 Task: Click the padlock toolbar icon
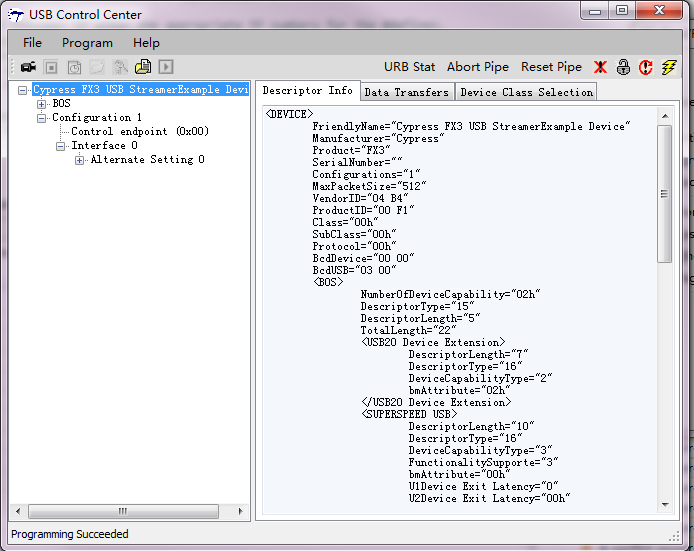tap(623, 67)
